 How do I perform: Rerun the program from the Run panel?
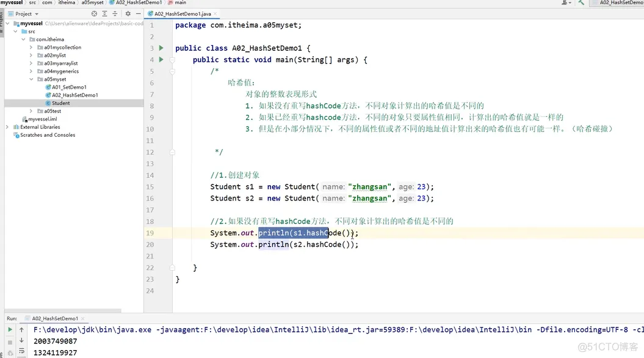[9, 329]
